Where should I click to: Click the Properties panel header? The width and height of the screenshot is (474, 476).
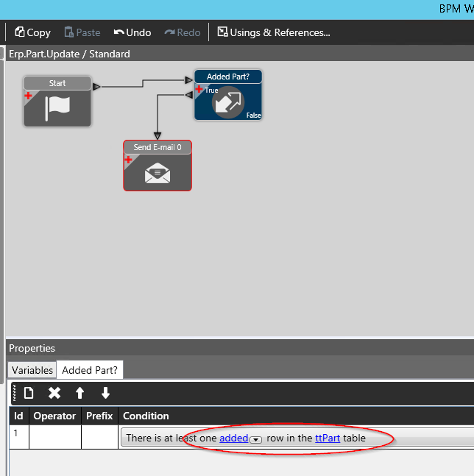[x=32, y=348]
